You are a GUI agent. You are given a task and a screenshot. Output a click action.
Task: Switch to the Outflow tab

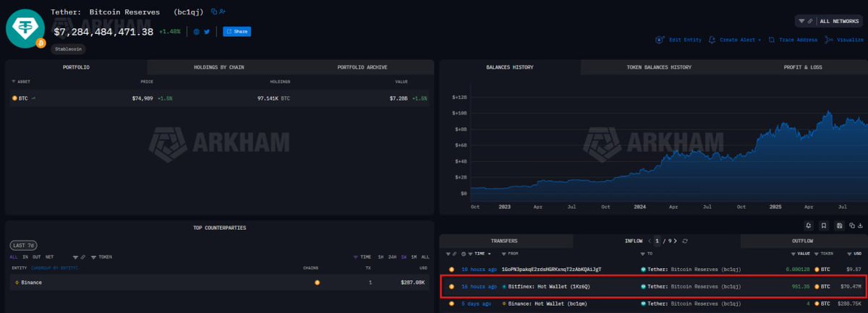[x=803, y=241]
